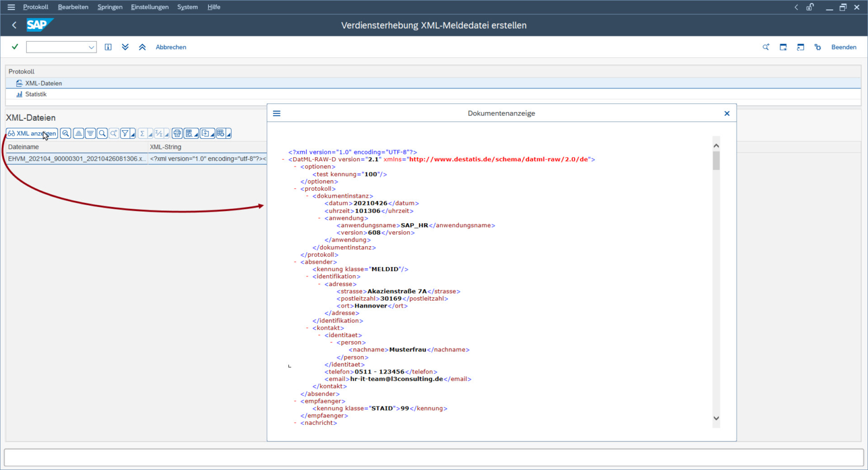
Task: Open the Einstellungen menu
Action: tap(150, 7)
